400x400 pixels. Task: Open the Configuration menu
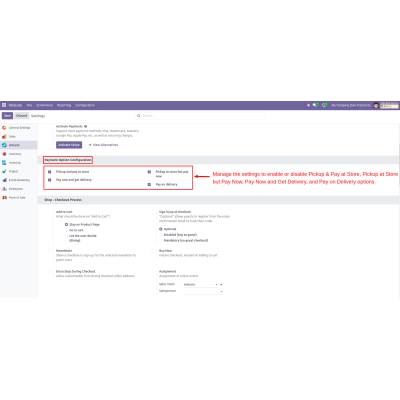coord(85,105)
